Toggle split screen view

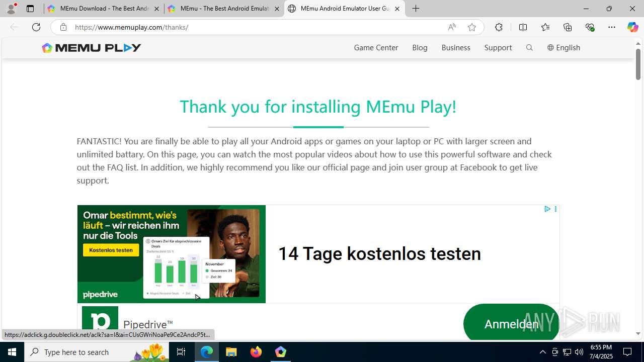pyautogui.click(x=523, y=27)
